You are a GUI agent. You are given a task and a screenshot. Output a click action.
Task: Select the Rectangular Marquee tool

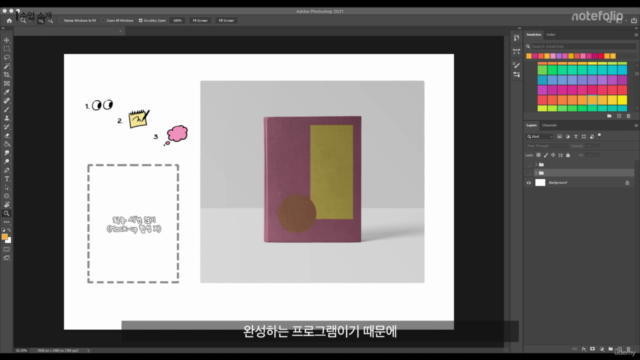pyautogui.click(x=7, y=49)
